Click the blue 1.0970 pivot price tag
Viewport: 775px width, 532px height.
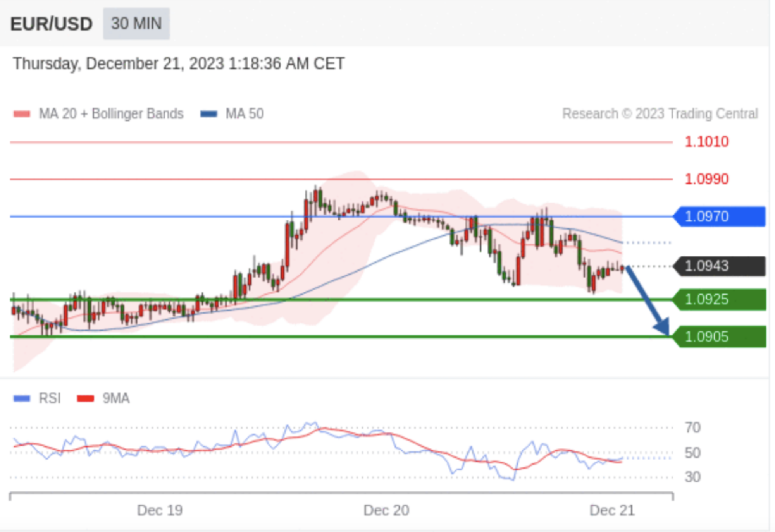click(720, 216)
